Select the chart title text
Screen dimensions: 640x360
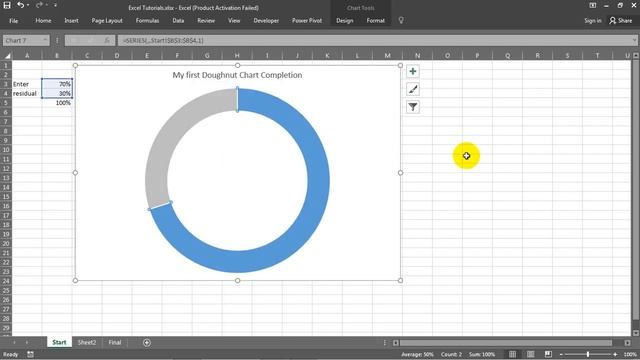(x=237, y=75)
